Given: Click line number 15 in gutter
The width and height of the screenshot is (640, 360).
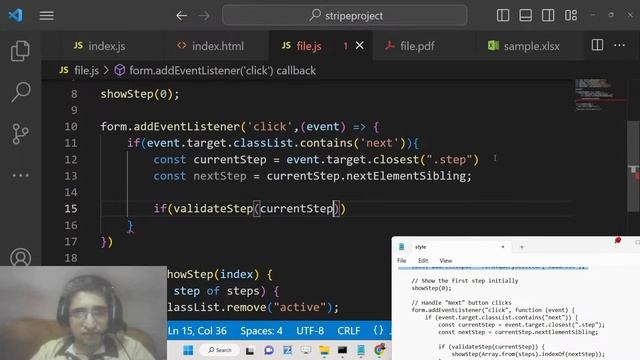Looking at the screenshot, I should tap(71, 209).
